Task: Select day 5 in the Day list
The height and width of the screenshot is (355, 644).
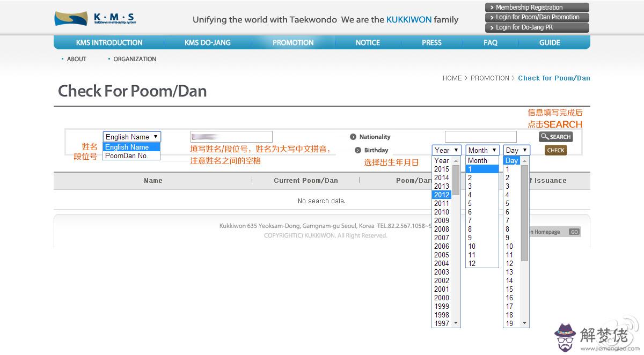Action: 512,203
